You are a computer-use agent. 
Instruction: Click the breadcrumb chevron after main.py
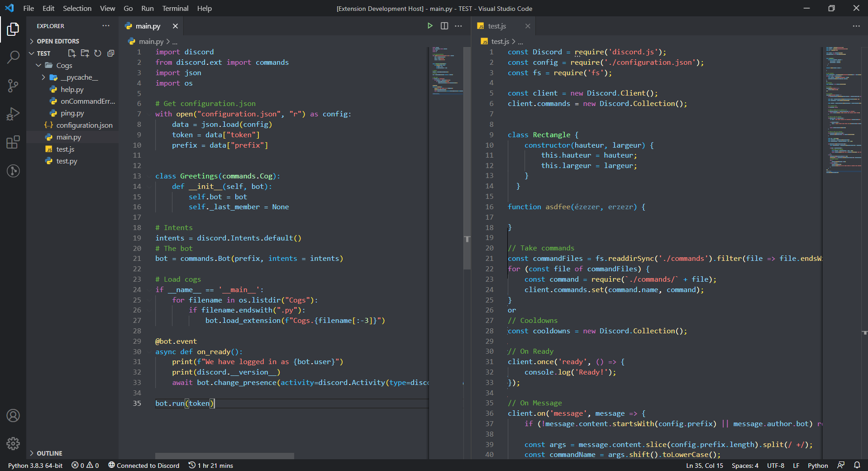168,42
